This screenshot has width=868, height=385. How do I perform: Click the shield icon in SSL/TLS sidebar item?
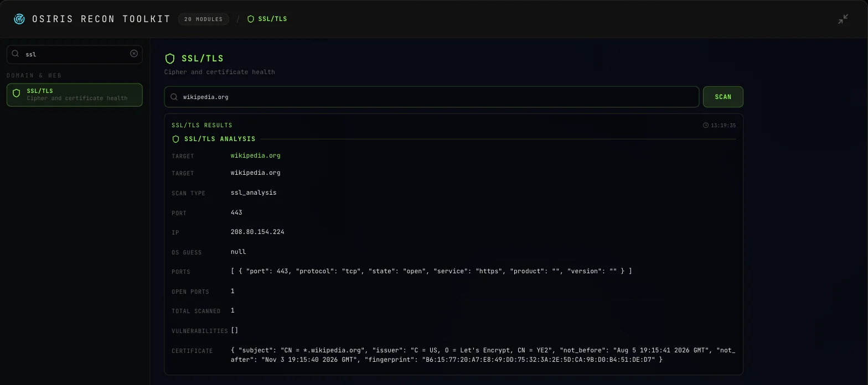pos(17,94)
